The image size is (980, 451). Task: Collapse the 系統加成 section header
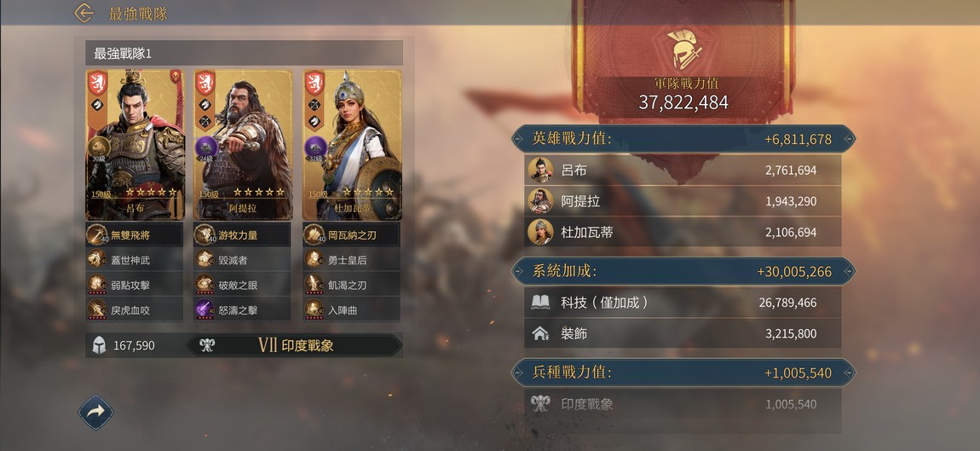point(683,271)
